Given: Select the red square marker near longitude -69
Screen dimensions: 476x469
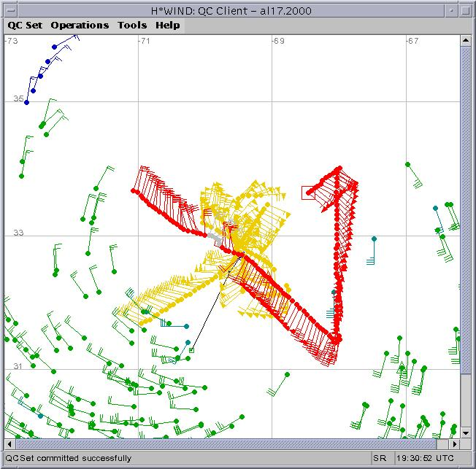Looking at the screenshot, I should pos(308,192).
